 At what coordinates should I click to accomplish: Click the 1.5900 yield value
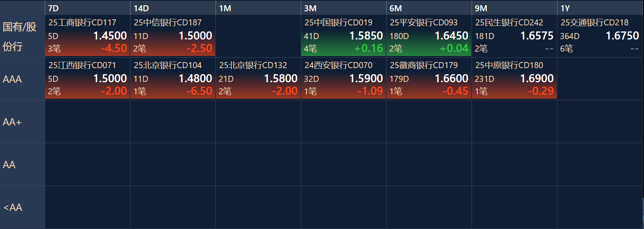point(366,79)
